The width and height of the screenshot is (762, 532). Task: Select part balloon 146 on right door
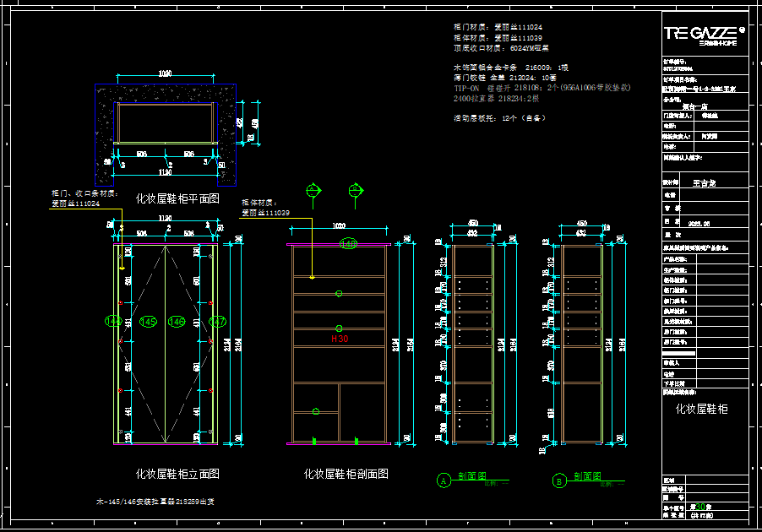pyautogui.click(x=177, y=322)
